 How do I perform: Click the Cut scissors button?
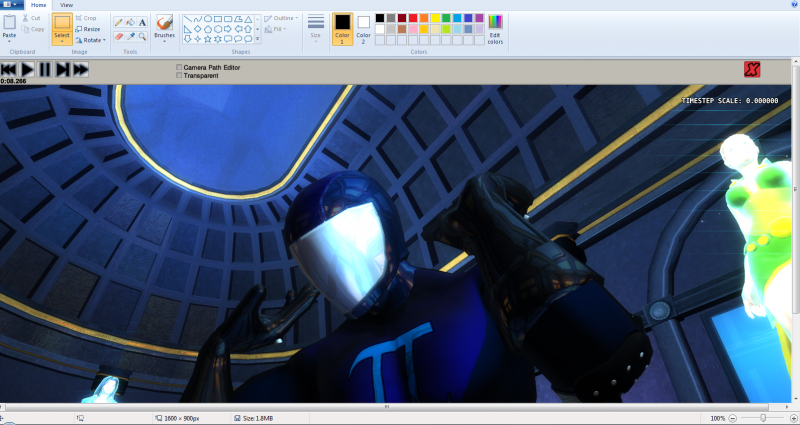[x=32, y=18]
